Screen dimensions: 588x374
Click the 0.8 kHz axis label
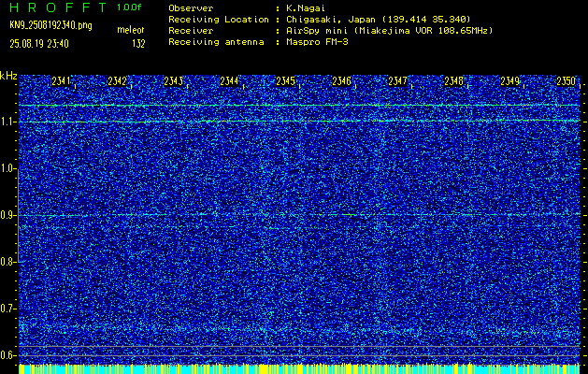[x=7, y=262]
